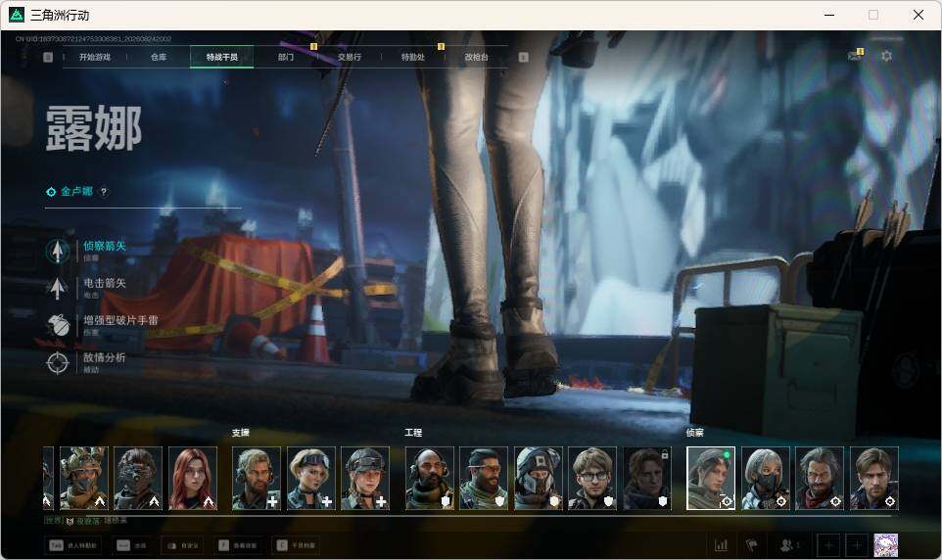Switch to the 改枪台 tab
This screenshot has width=942, height=560.
pyautogui.click(x=477, y=57)
